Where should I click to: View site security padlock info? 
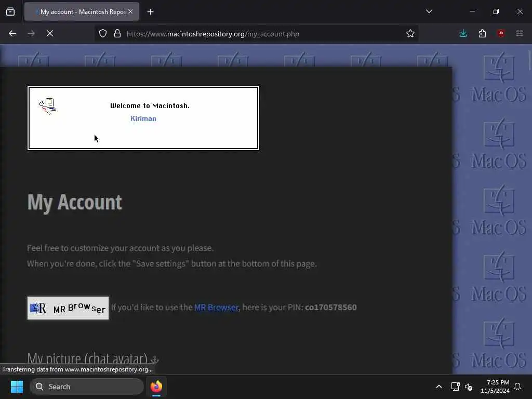point(117,34)
